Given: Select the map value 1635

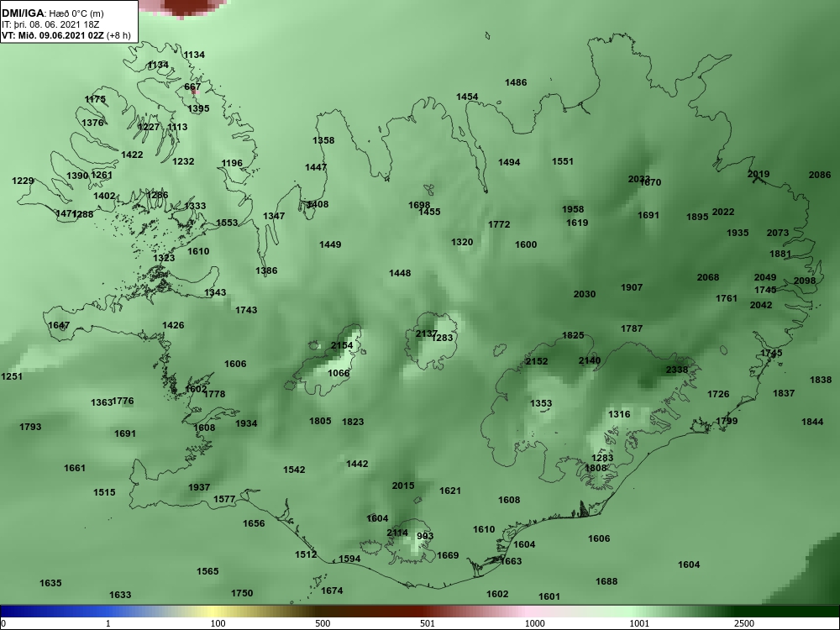Looking at the screenshot, I should pyautogui.click(x=50, y=583).
